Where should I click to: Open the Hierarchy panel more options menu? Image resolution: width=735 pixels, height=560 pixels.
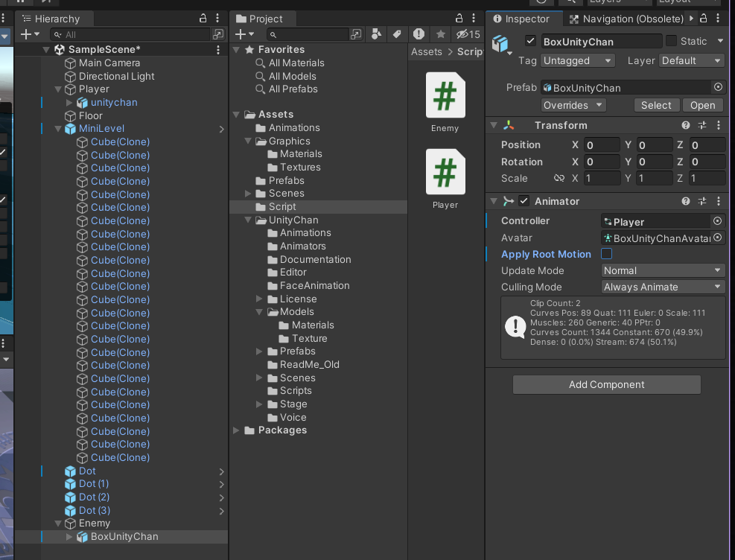coord(217,19)
